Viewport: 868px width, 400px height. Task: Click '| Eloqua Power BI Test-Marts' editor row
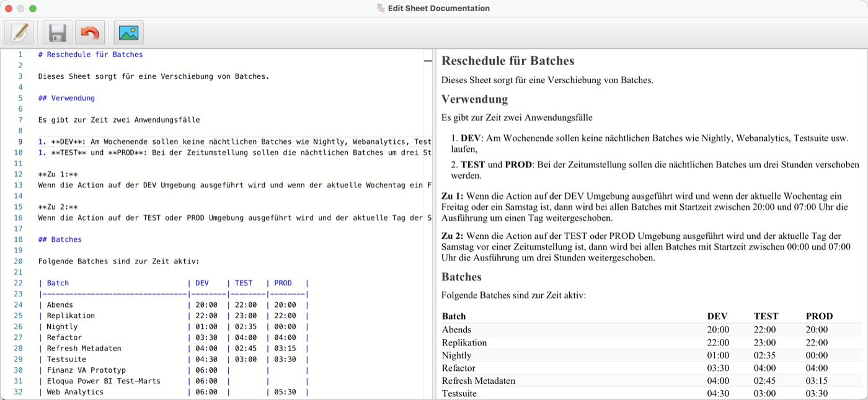[x=174, y=381]
